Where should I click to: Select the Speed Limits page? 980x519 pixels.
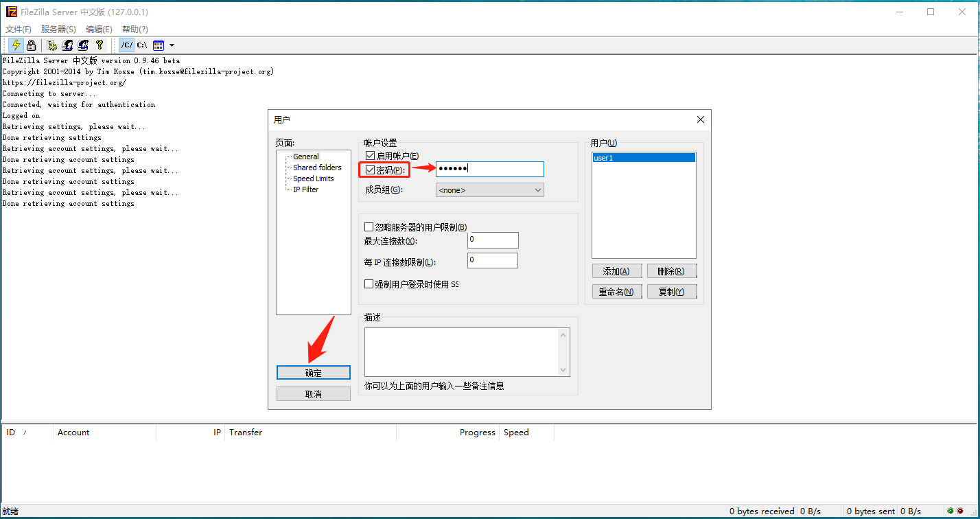pyautogui.click(x=314, y=178)
